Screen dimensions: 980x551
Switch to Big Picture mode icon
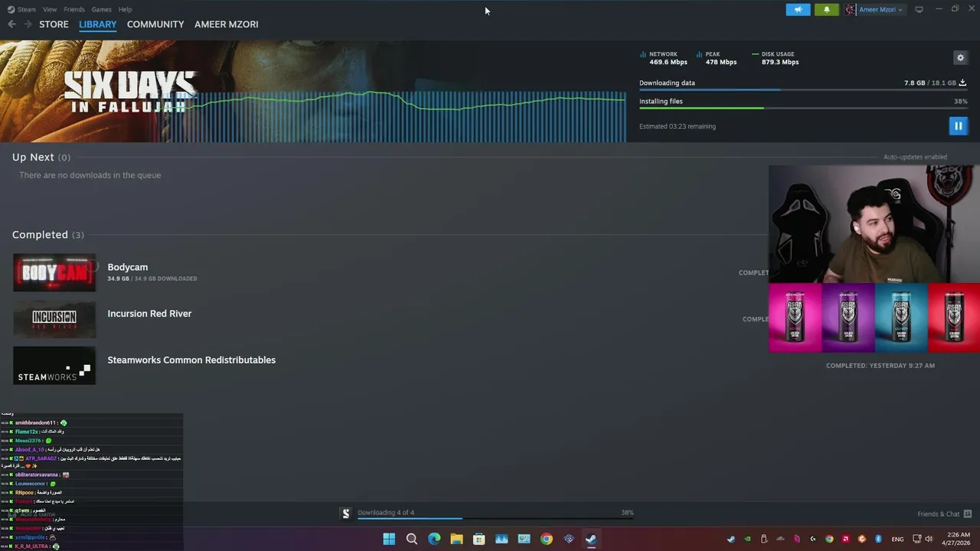coord(919,9)
